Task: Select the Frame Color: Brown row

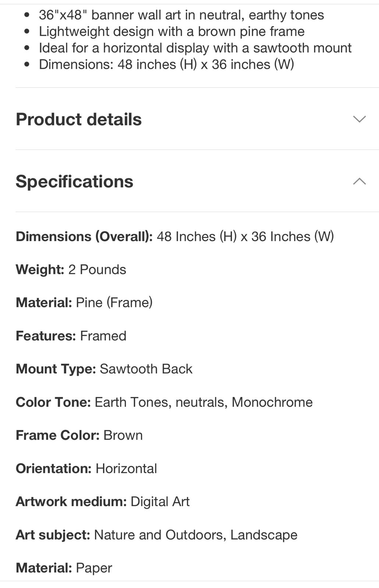Action: click(79, 435)
